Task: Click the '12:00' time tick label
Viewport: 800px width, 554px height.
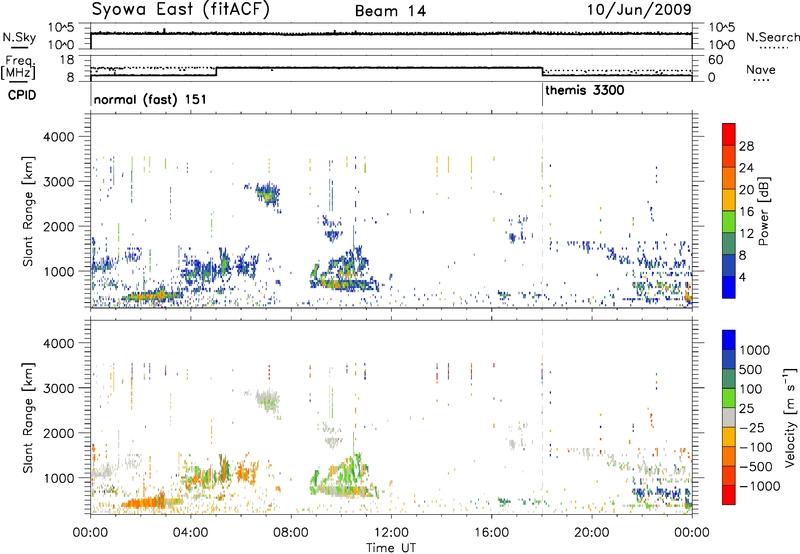Action: pos(391,533)
